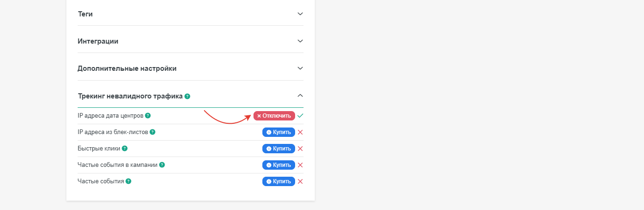Image resolution: width=644 pixels, height=210 pixels.
Task: Expand Дополнительные настройки section
Action: [x=300, y=68]
